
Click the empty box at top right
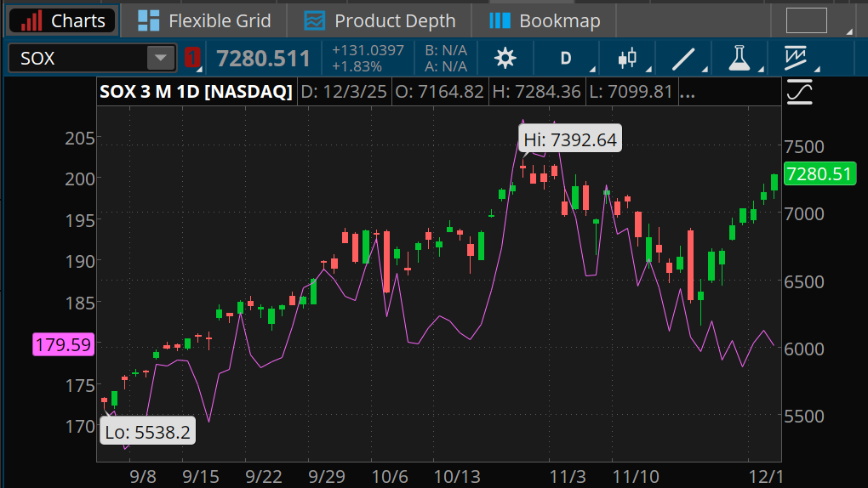807,20
